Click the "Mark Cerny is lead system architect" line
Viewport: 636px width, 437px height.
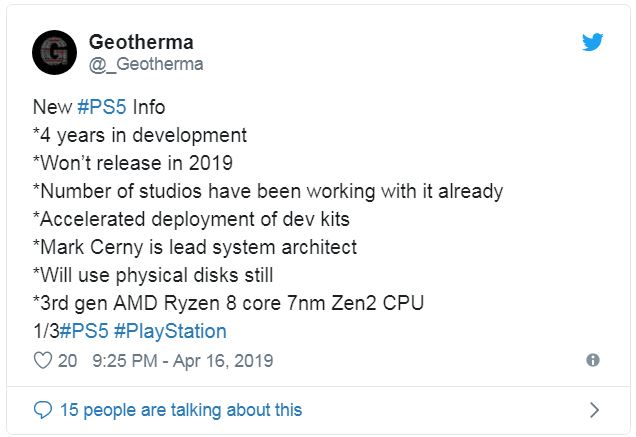click(195, 247)
